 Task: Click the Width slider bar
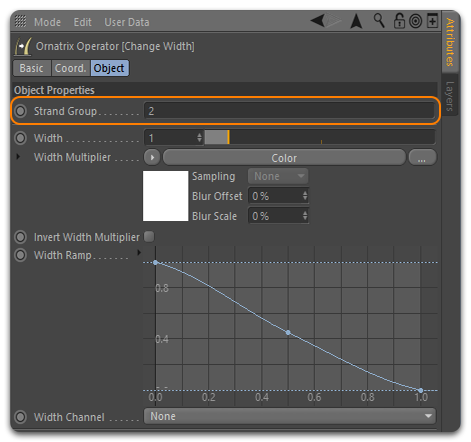pos(320,137)
